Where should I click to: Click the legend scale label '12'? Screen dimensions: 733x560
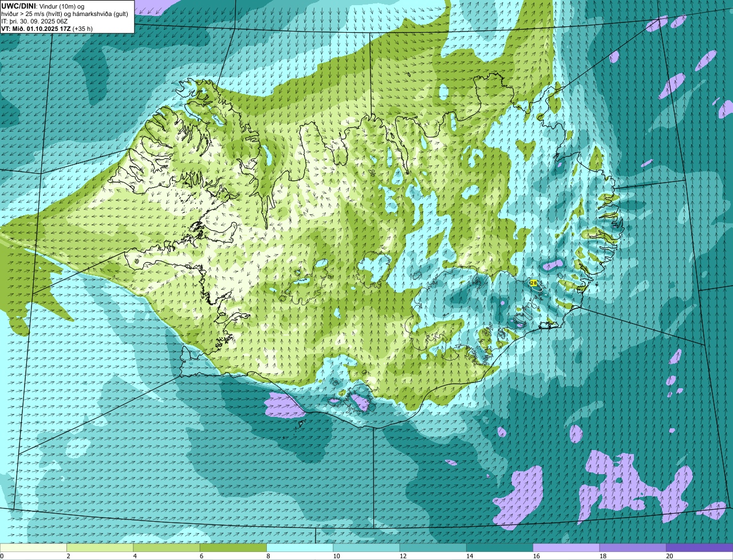403,556
